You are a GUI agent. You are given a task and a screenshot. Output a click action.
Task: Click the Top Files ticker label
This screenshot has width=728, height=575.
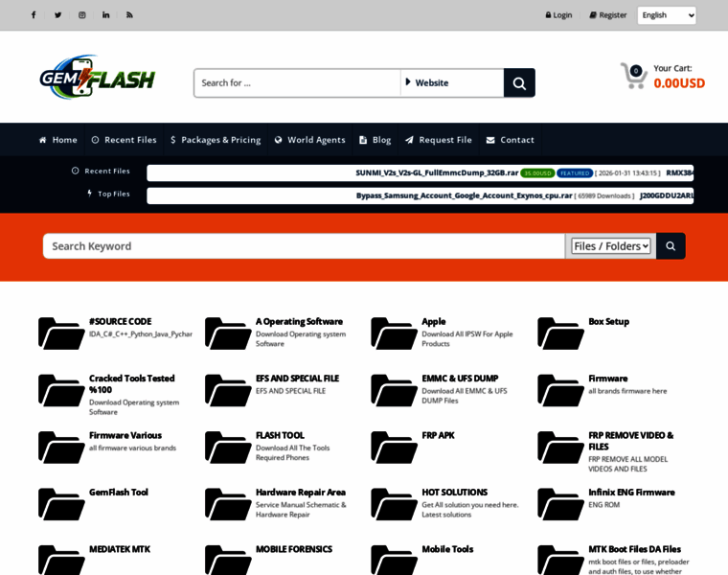pos(108,194)
